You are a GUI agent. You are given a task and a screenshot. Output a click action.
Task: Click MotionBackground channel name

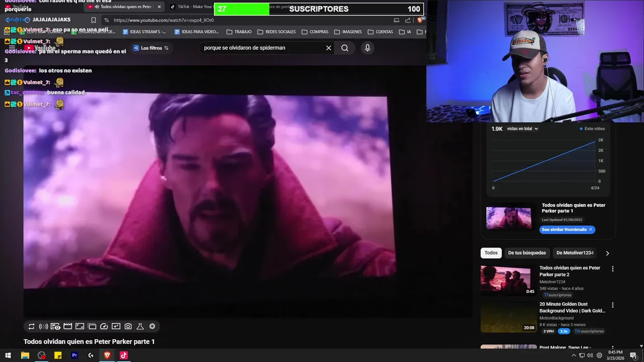[556, 318]
